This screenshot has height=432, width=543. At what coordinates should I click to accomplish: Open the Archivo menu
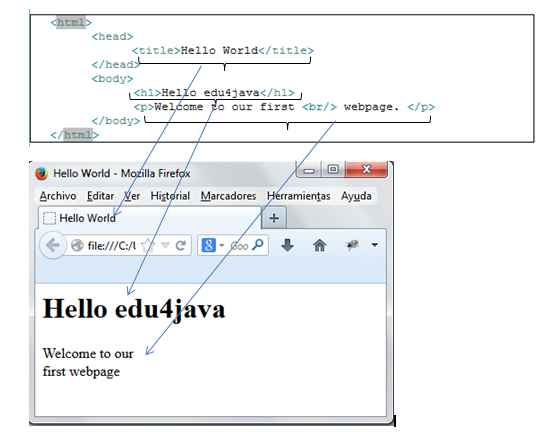58,196
